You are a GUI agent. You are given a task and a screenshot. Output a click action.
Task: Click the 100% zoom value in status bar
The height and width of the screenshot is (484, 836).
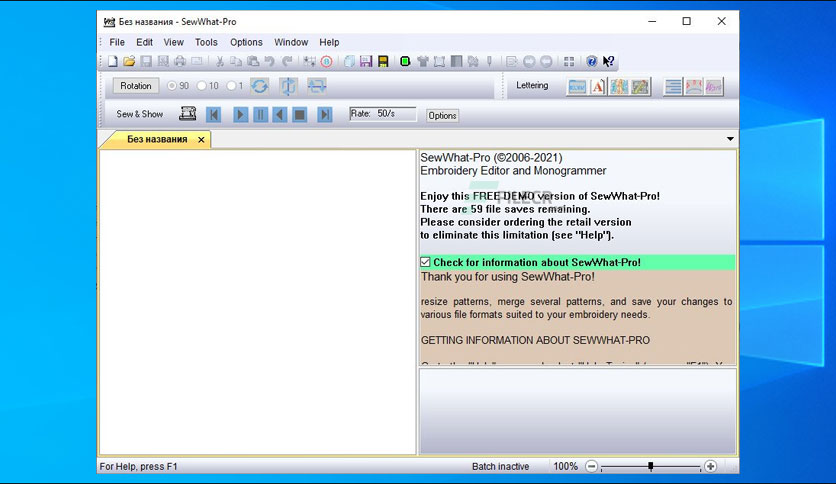pos(565,466)
